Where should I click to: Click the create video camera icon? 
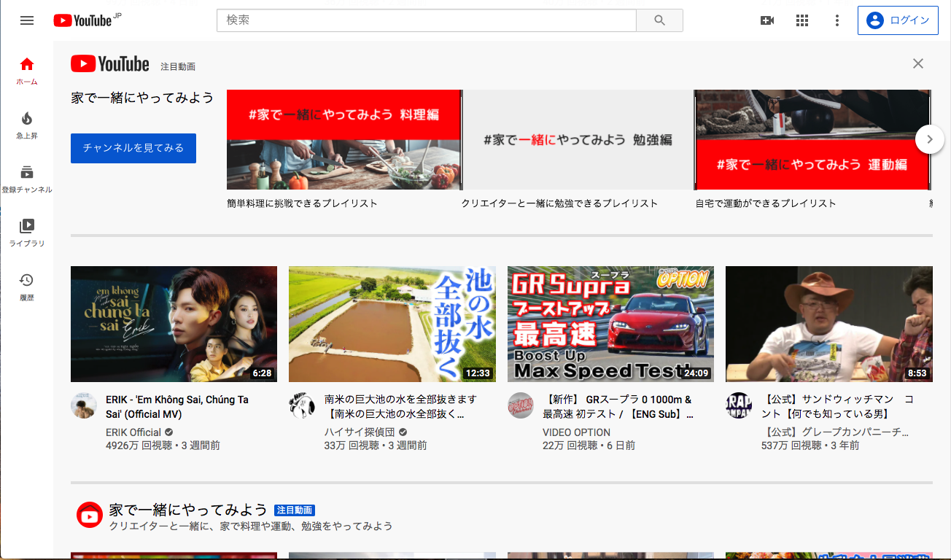pyautogui.click(x=767, y=20)
